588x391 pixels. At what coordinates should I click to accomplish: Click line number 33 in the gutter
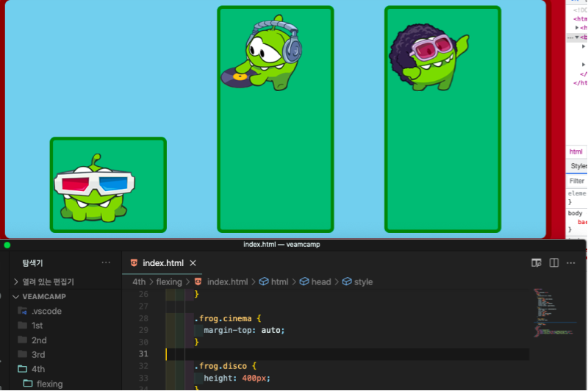143,378
